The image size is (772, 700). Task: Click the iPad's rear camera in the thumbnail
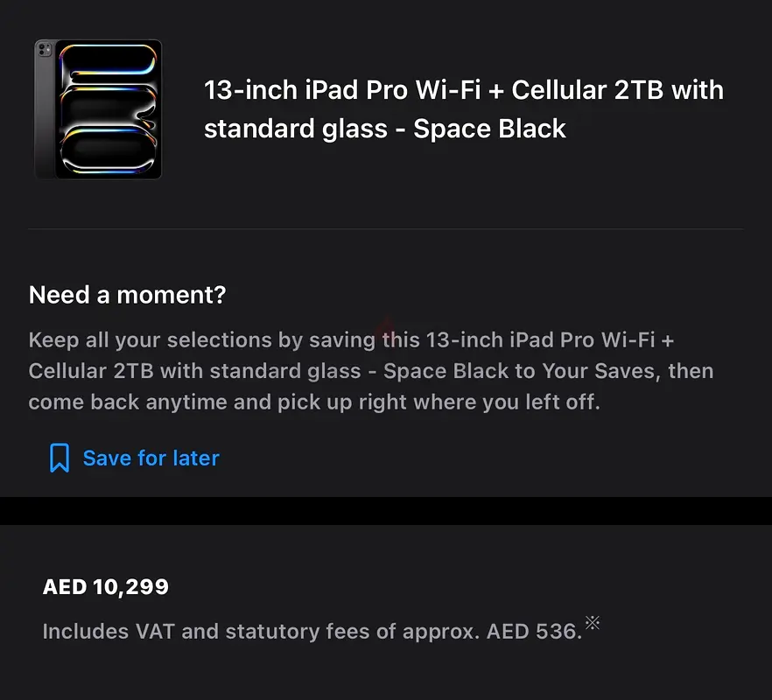coord(45,50)
